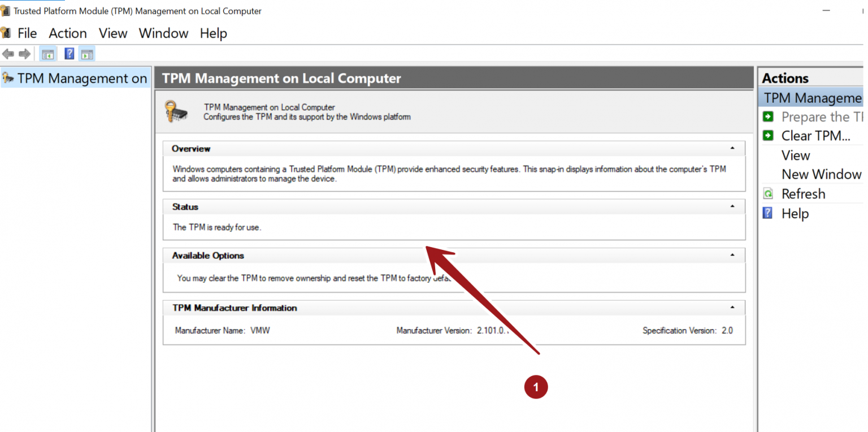Click the Forward arrow toolbar icon

(24, 54)
